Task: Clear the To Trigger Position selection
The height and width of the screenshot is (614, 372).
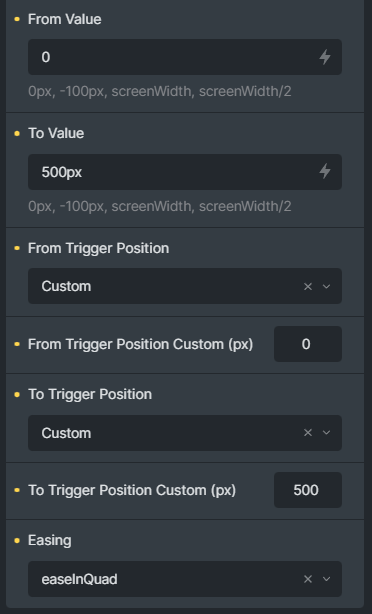Action: pos(308,433)
